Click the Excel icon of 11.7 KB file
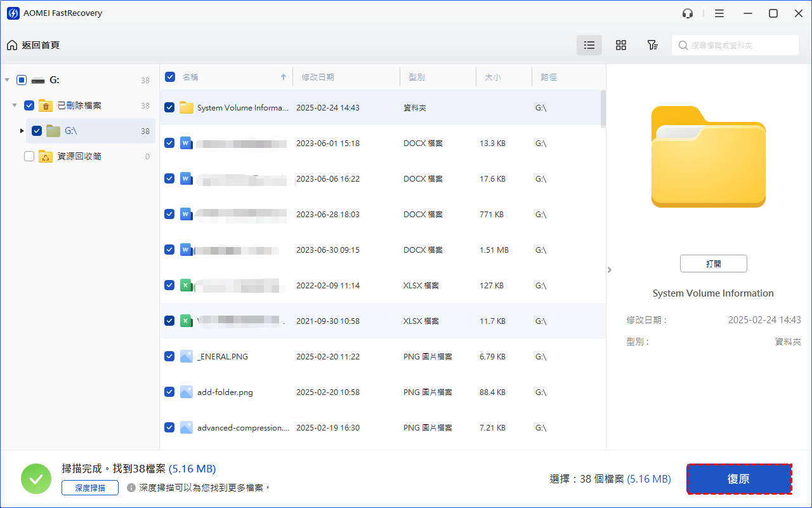This screenshot has height=508, width=812. 186,321
